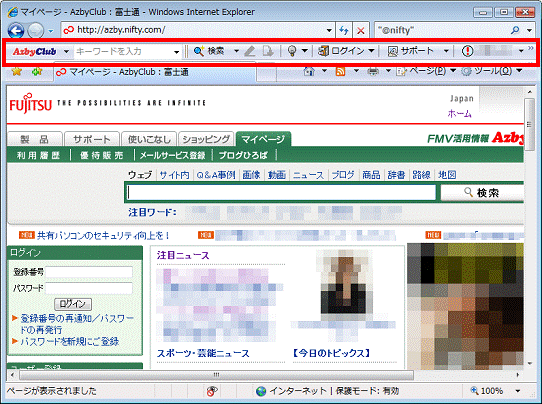Click the Print printer icon
The image size is (542, 404).
[373, 71]
